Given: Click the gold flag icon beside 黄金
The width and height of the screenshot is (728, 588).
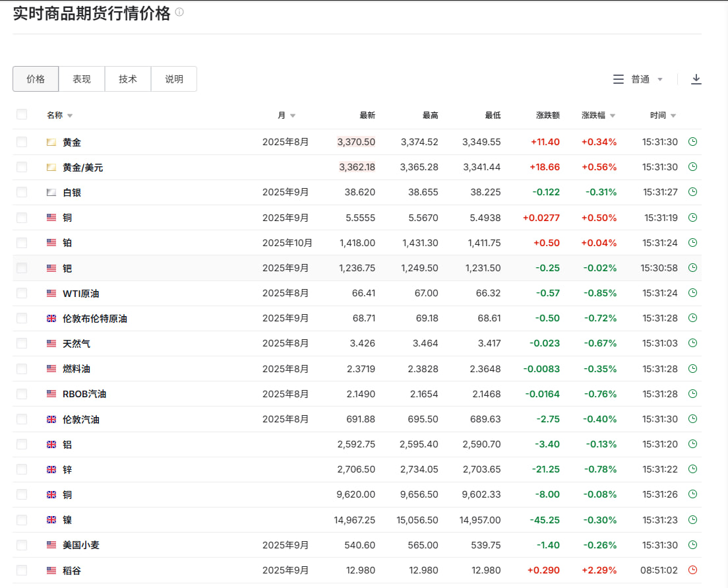Looking at the screenshot, I should [51, 143].
